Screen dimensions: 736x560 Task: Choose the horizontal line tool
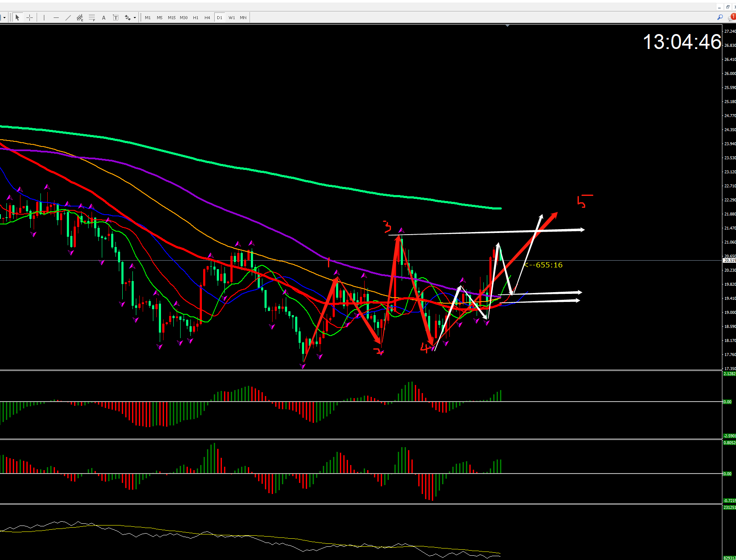56,17
